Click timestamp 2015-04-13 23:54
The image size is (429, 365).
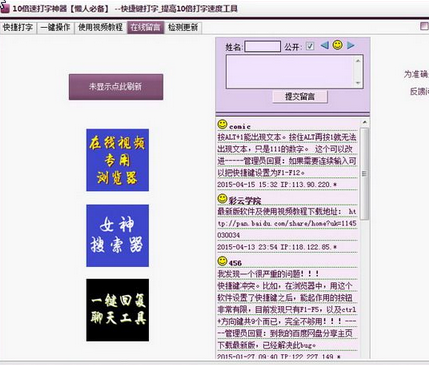(247, 247)
